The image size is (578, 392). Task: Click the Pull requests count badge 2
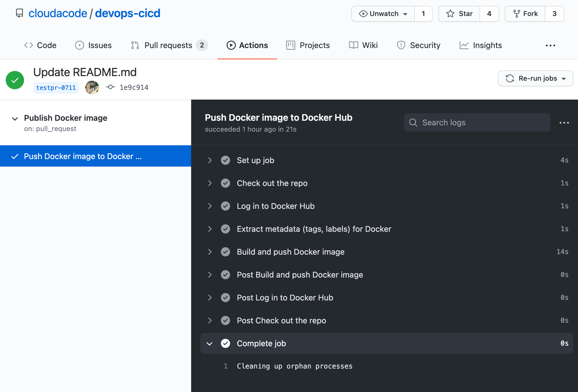[x=202, y=45]
